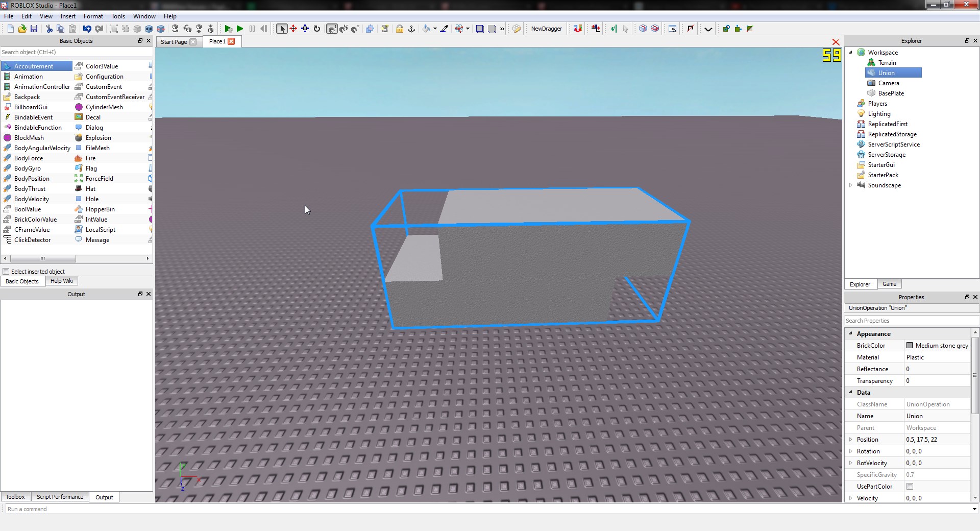Collapse the Data properties section
980x531 pixels.
[x=850, y=392]
